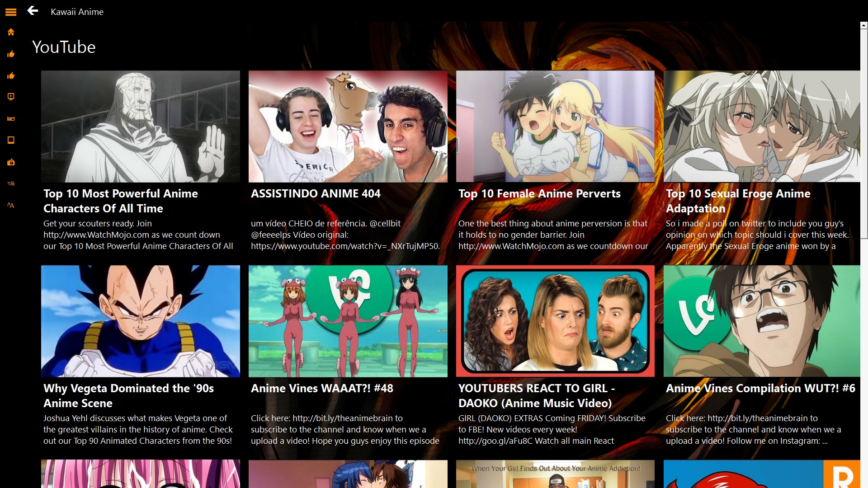The height and width of the screenshot is (488, 868).
Task: Open Anime Vines Compilation WUT?! #6 thumbnail
Action: (762, 321)
